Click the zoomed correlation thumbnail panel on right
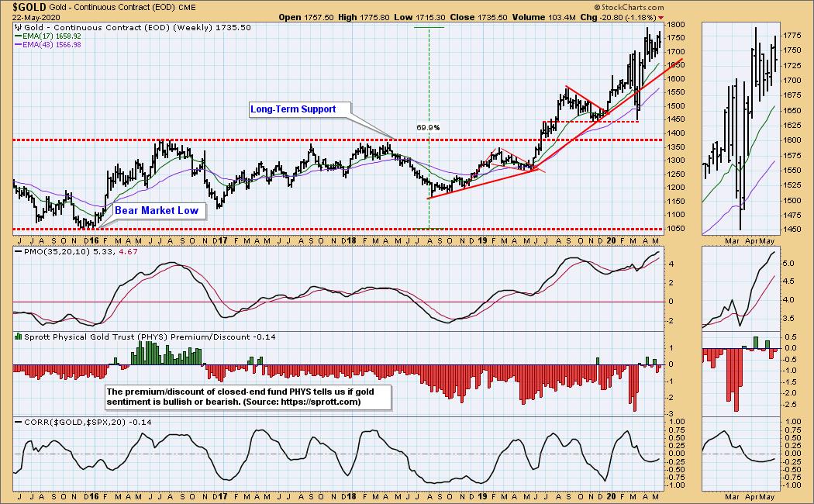This screenshot has width=814, height=504. pos(741,454)
